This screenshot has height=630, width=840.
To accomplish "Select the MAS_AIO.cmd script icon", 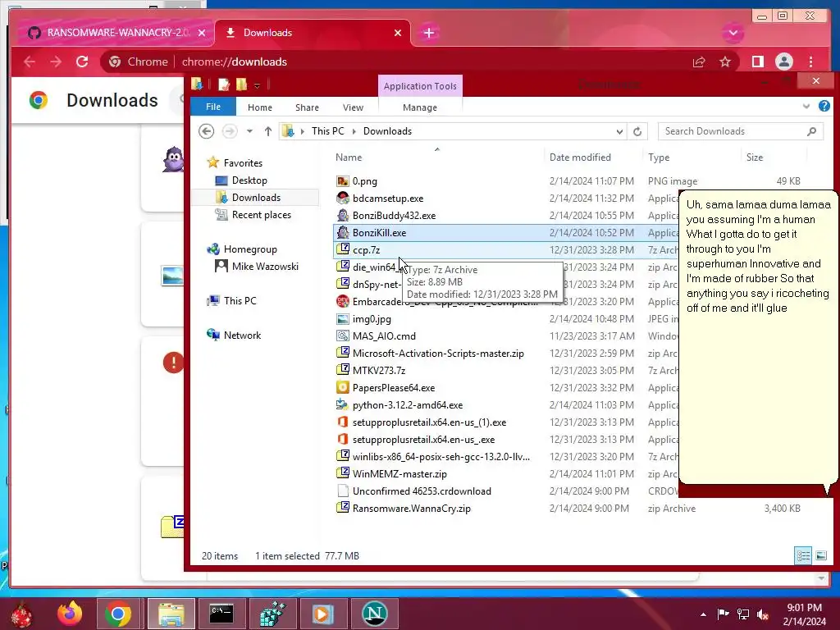I will 343,336.
